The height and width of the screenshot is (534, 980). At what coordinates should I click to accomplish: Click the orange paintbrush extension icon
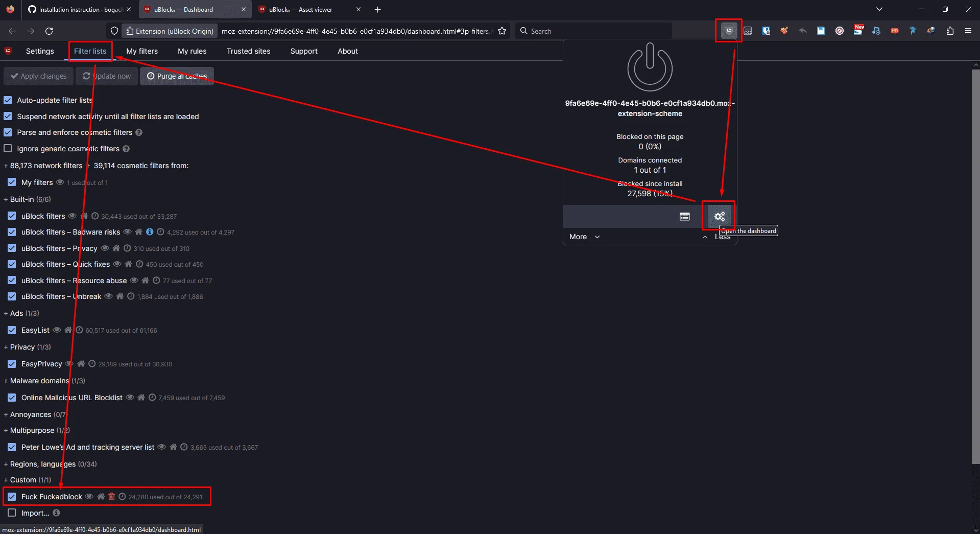pyautogui.click(x=784, y=31)
